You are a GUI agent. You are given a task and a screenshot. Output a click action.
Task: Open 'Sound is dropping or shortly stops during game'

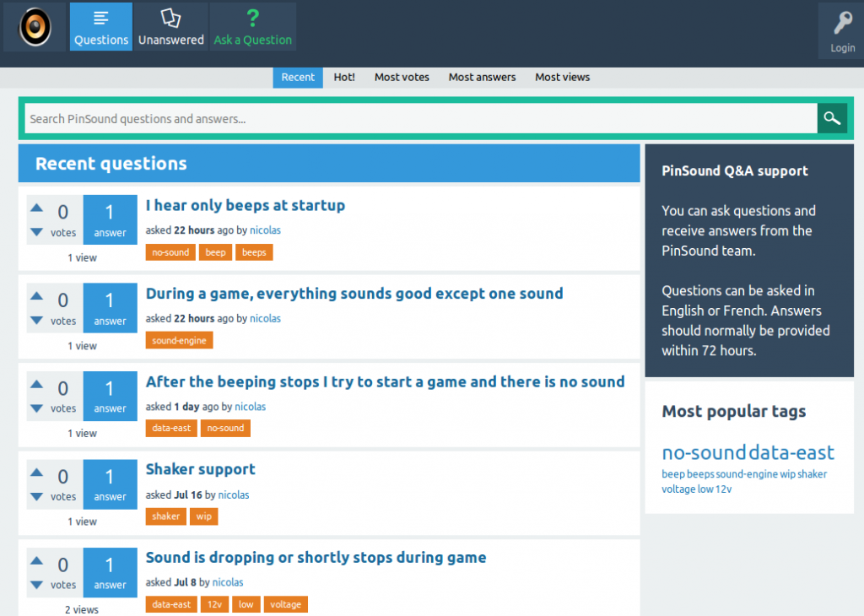pyautogui.click(x=316, y=558)
